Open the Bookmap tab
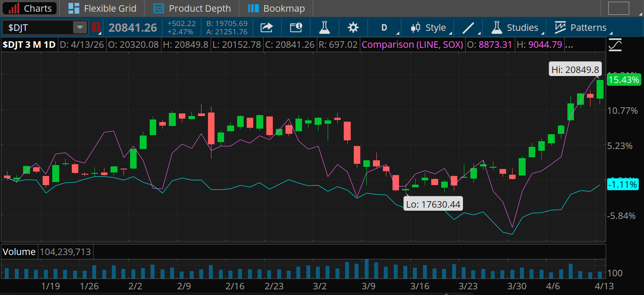The height and width of the screenshot is (295, 644). 276,8
